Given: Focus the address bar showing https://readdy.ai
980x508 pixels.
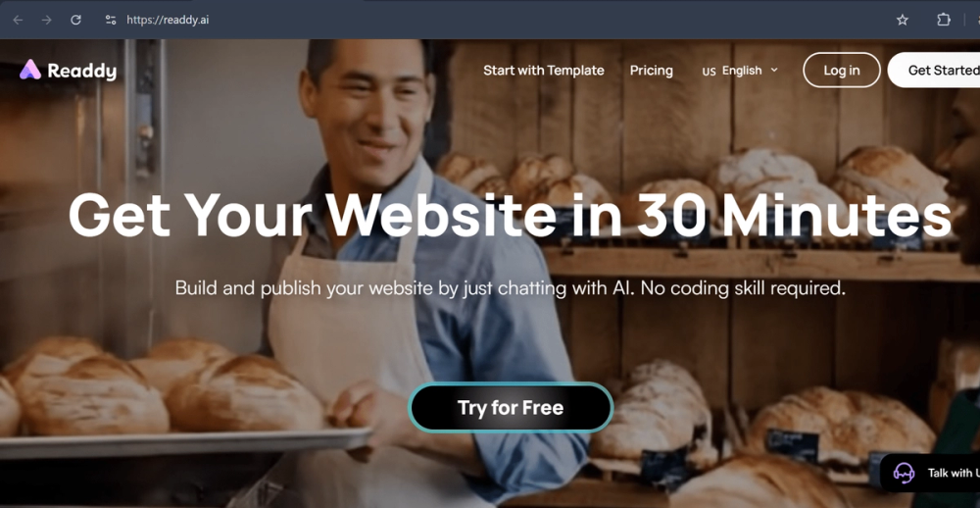Looking at the screenshot, I should click(x=168, y=20).
